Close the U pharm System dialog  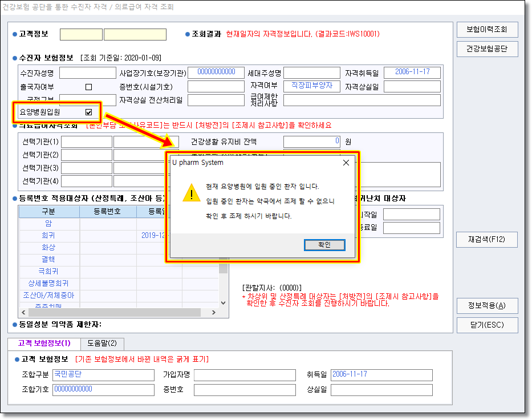click(x=346, y=163)
